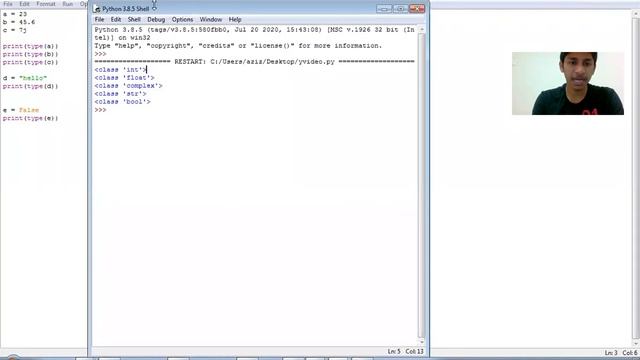Click the Shell status bar Ln: 5

pyautogui.click(x=394, y=351)
